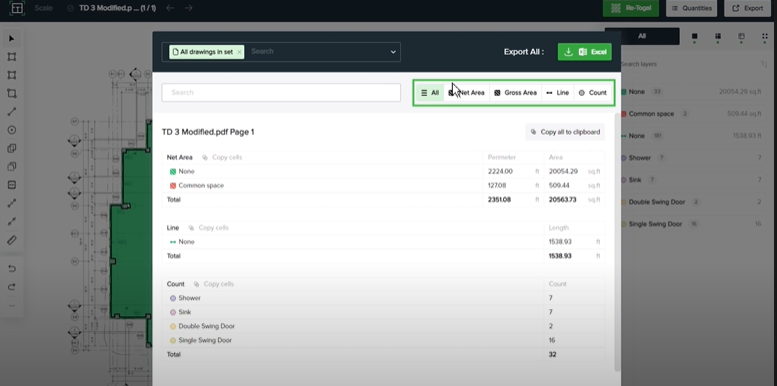This screenshot has height=386, width=777.
Task: Select the ruler measure tool
Action: click(x=12, y=240)
